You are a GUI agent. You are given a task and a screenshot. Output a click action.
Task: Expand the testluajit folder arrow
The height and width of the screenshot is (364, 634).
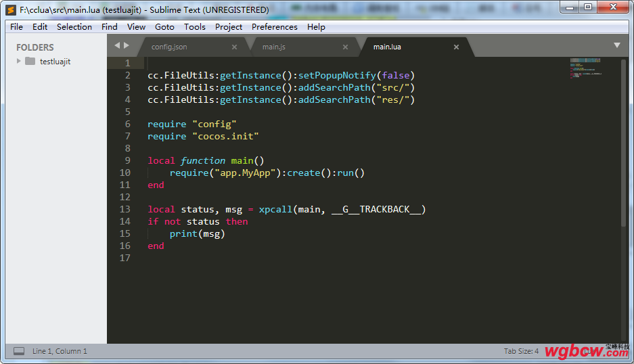18,61
